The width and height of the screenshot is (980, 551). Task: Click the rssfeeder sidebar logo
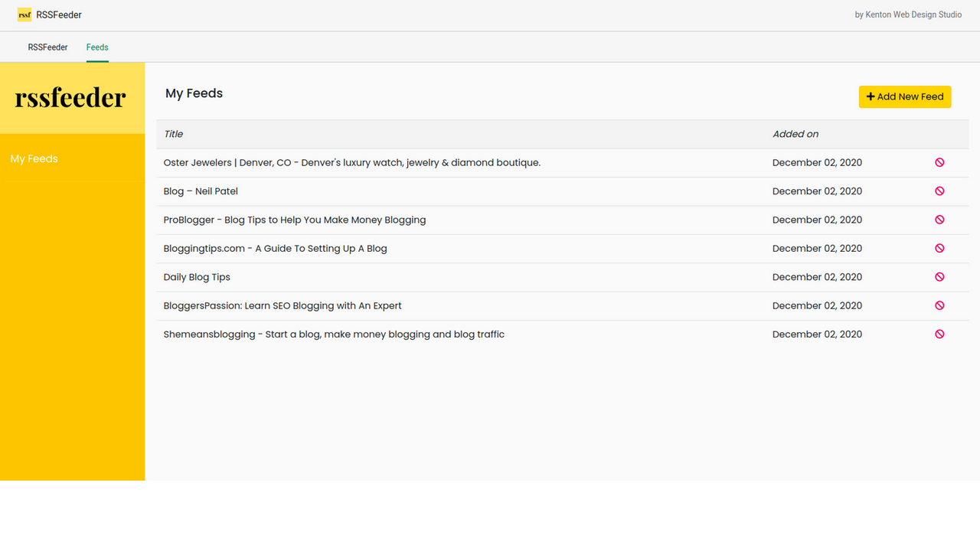click(x=70, y=98)
